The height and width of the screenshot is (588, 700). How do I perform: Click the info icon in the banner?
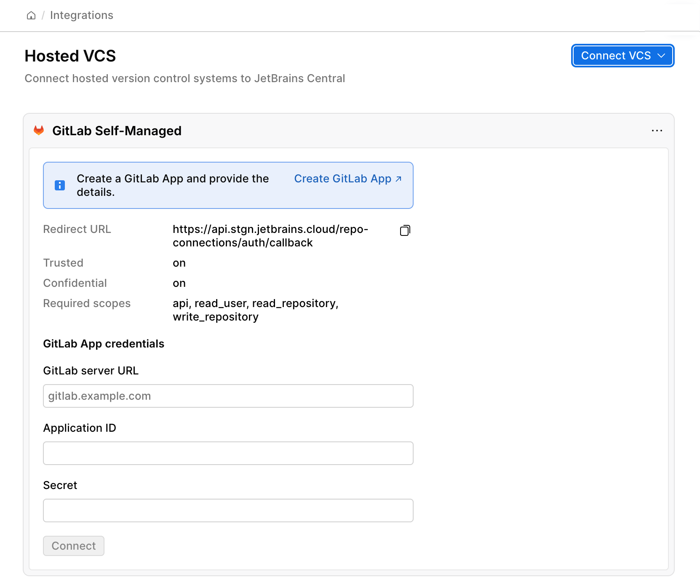[x=60, y=185]
